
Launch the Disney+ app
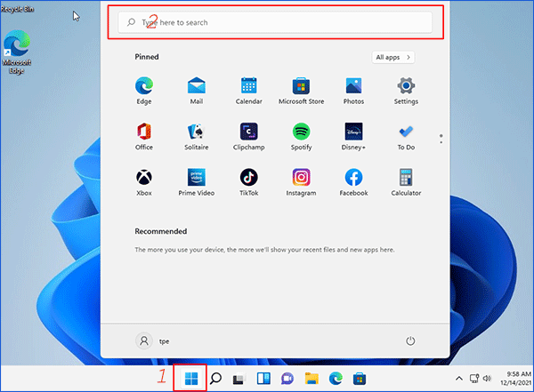pos(353,137)
